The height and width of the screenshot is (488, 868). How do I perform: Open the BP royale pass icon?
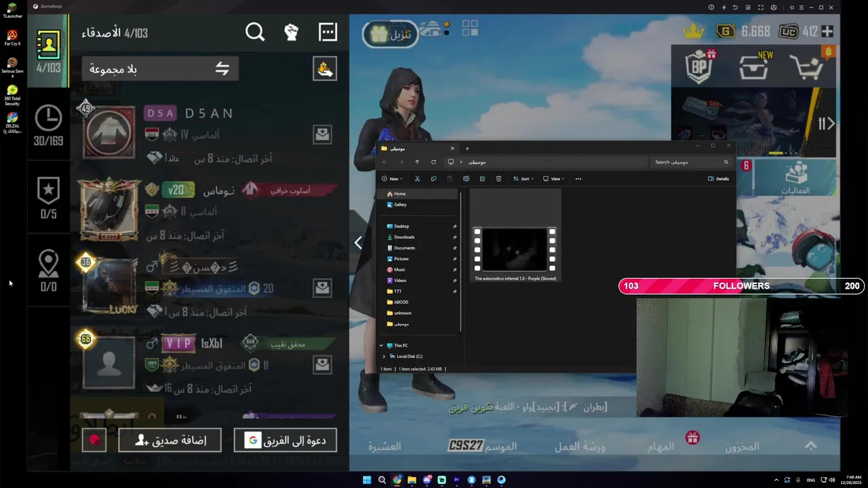699,67
